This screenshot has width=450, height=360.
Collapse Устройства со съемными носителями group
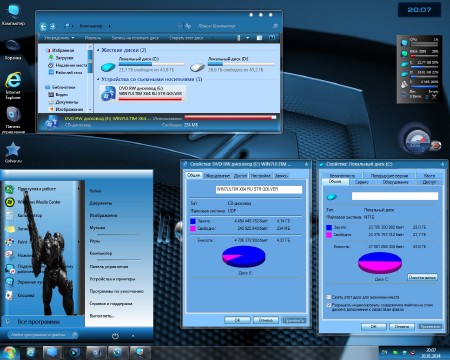pyautogui.click(x=98, y=79)
